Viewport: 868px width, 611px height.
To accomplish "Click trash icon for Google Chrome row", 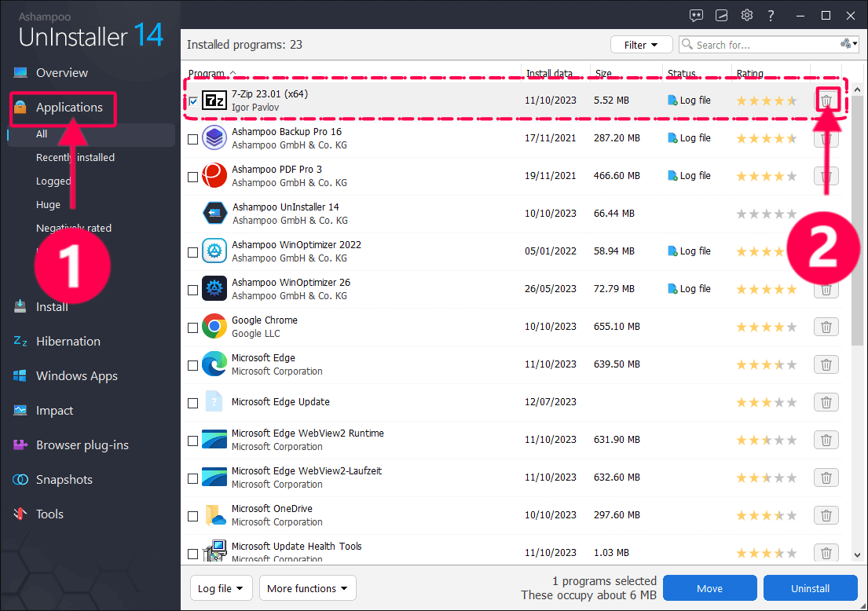I will coord(826,327).
